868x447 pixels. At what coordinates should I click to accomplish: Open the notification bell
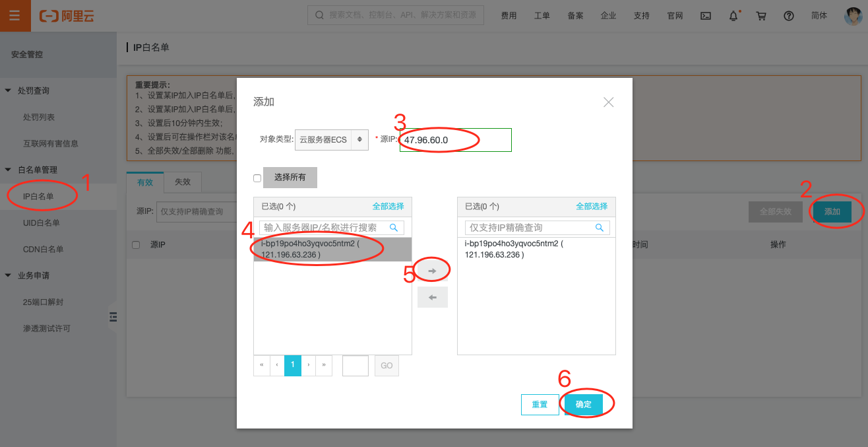[x=733, y=16]
